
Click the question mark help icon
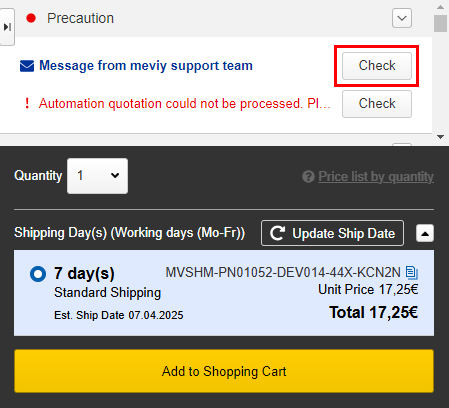tap(308, 176)
